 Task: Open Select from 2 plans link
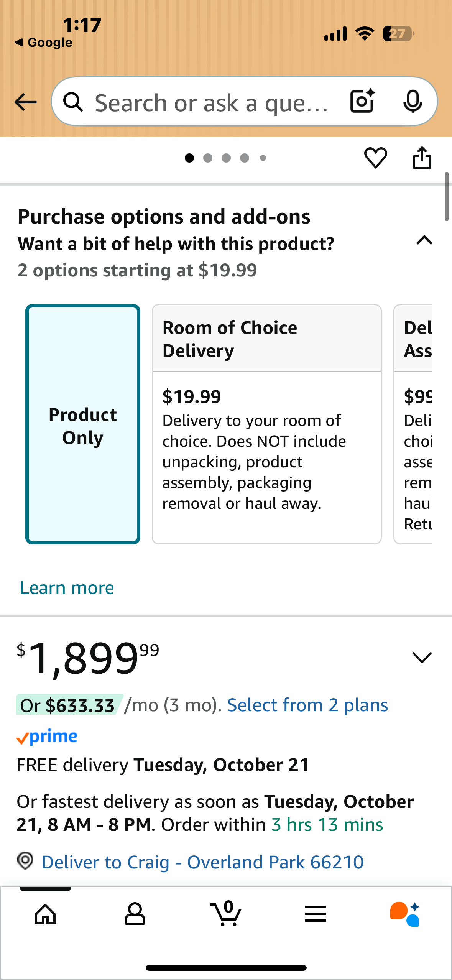[x=307, y=705]
